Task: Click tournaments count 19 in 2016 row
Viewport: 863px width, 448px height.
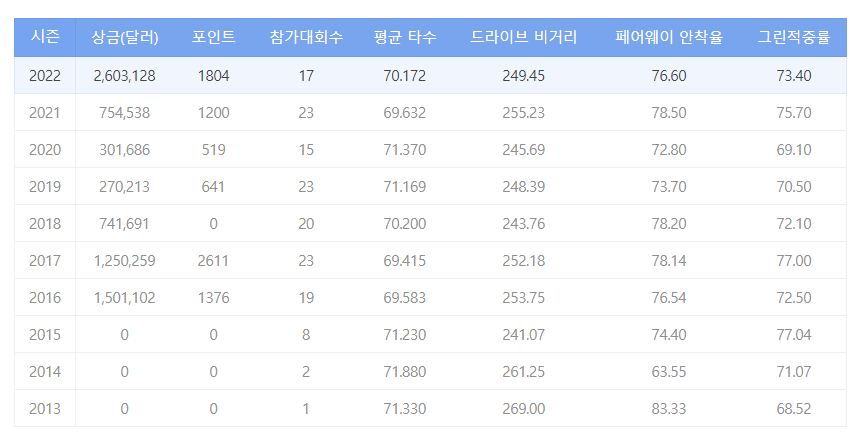Action: (x=306, y=297)
